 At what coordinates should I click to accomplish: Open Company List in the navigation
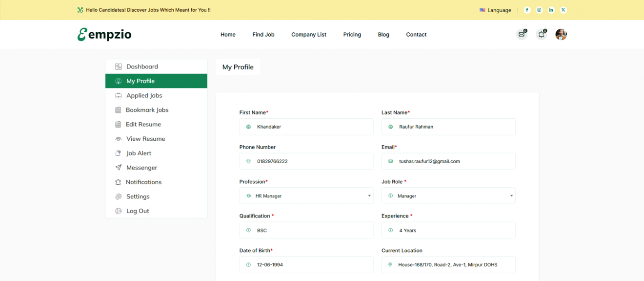click(309, 35)
